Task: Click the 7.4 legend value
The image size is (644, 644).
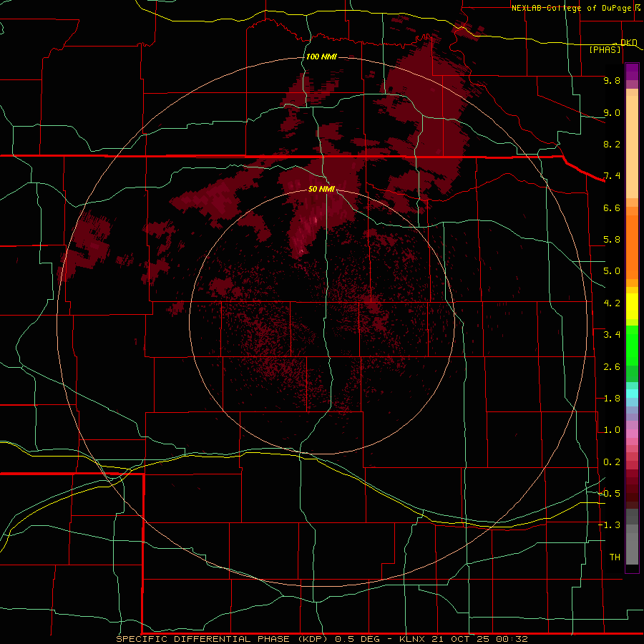Action: [612, 176]
